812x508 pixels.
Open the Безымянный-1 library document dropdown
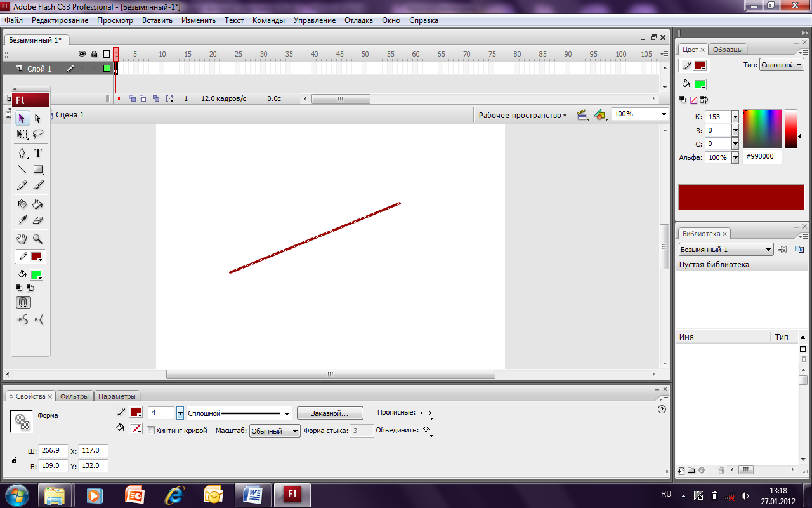(726, 250)
